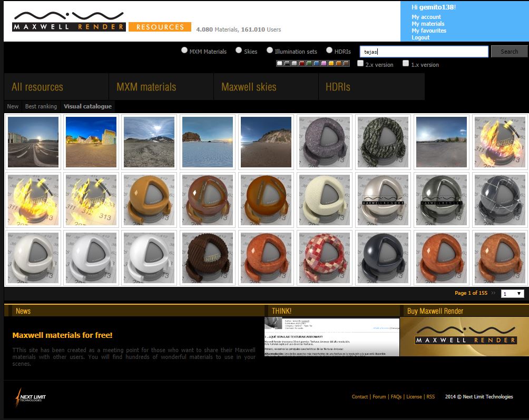The height and width of the screenshot is (420, 529).
Task: Select the Skies radio button
Action: tap(239, 51)
